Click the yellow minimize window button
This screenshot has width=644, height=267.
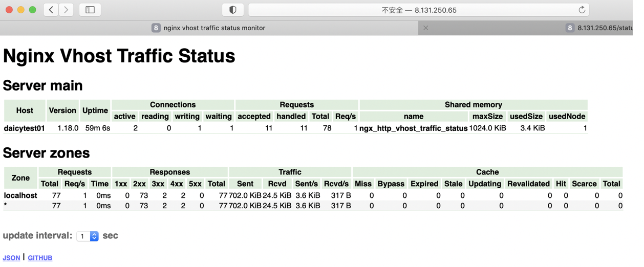click(21, 10)
